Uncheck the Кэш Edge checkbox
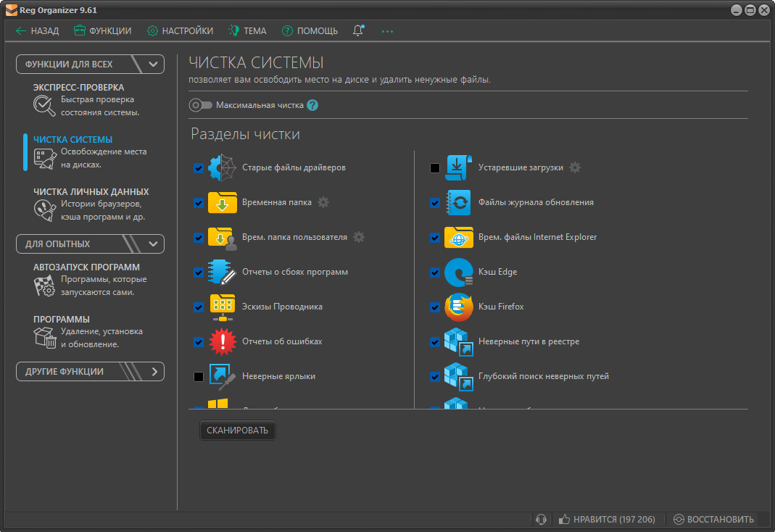 pos(435,273)
